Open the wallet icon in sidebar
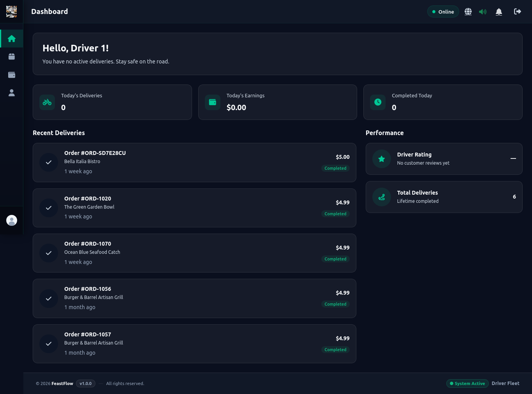This screenshot has height=394, width=532. pyautogui.click(x=12, y=75)
